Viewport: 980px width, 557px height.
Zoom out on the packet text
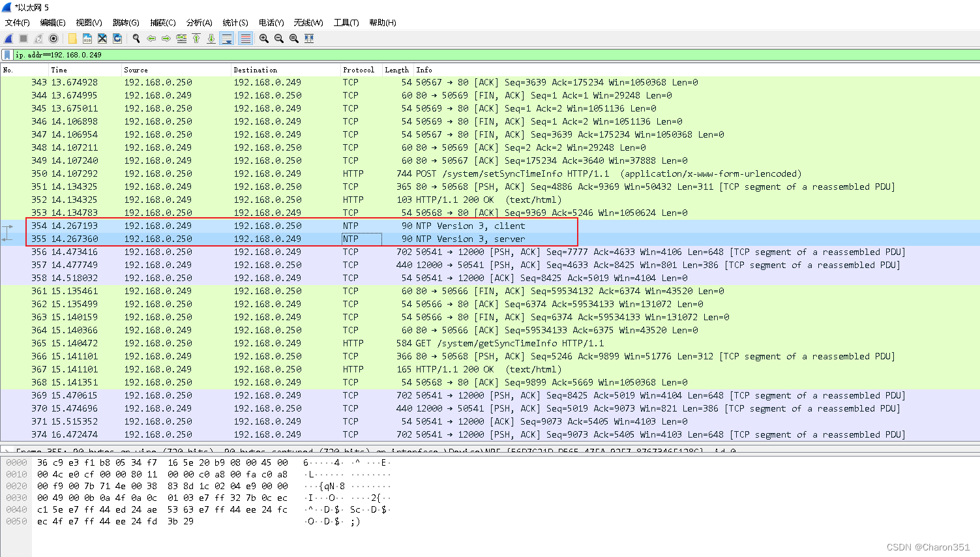pos(279,38)
